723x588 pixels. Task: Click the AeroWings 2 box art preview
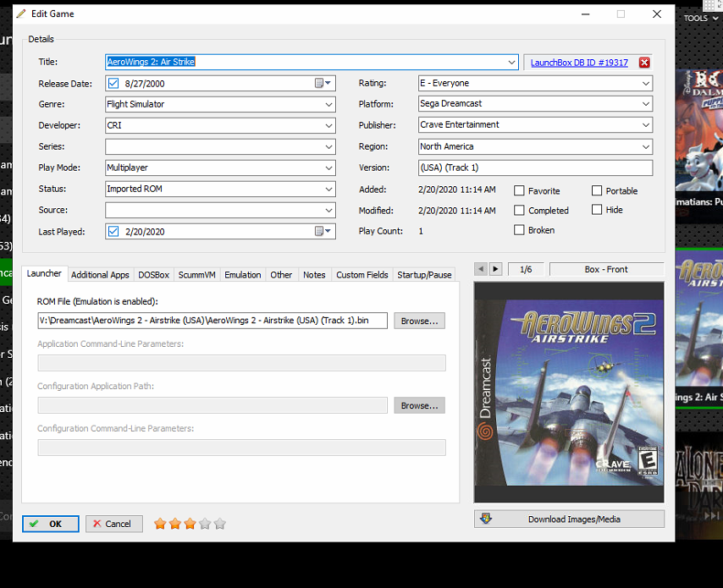[x=570, y=393]
